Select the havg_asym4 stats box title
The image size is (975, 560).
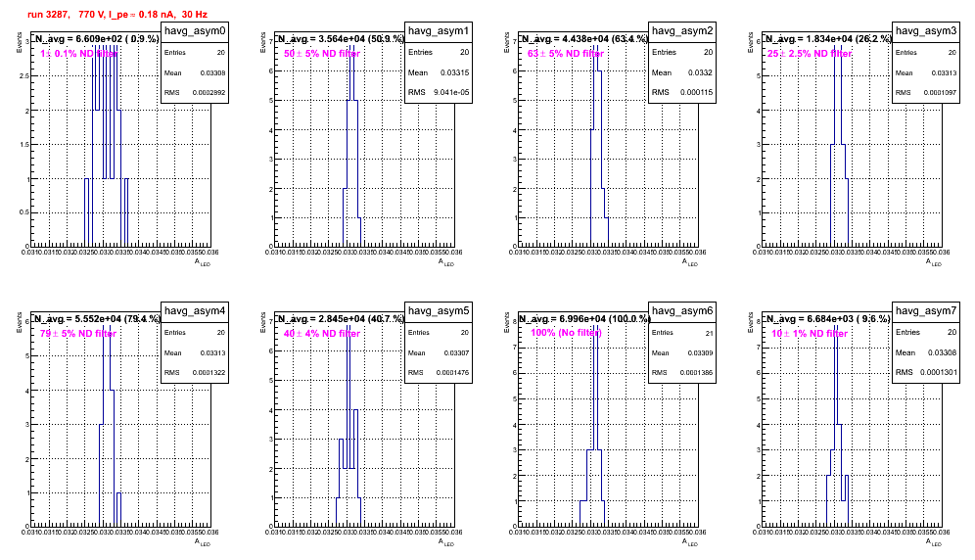point(195,310)
